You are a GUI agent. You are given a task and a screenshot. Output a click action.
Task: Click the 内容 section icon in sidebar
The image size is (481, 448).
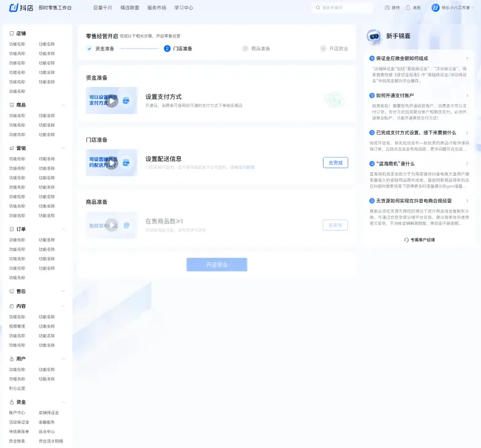pos(12,306)
